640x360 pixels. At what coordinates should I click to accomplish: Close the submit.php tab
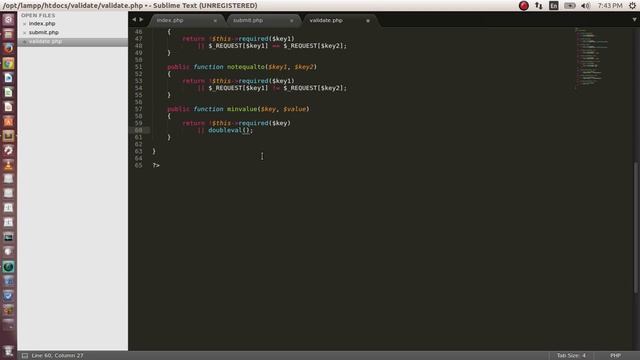coord(291,20)
